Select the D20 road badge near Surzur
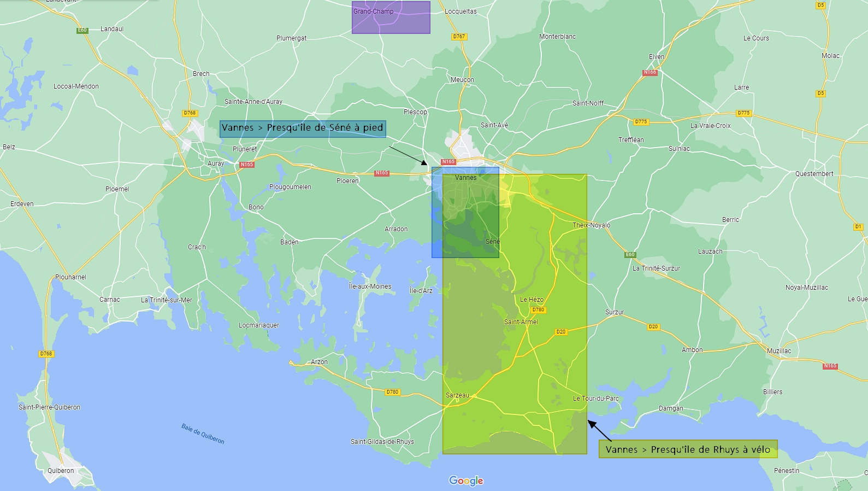Image resolution: width=868 pixels, height=491 pixels. (x=653, y=327)
